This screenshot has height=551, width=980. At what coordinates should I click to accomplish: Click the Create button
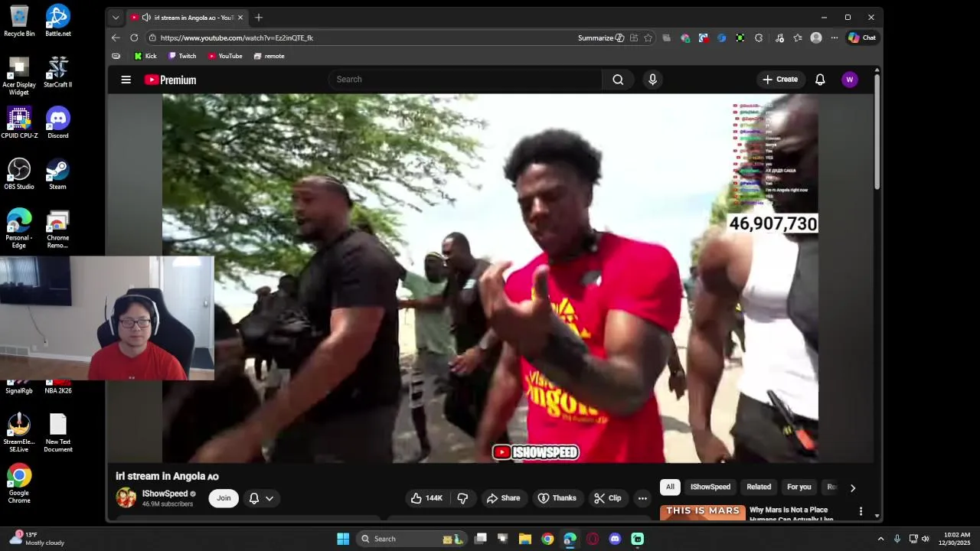click(779, 80)
